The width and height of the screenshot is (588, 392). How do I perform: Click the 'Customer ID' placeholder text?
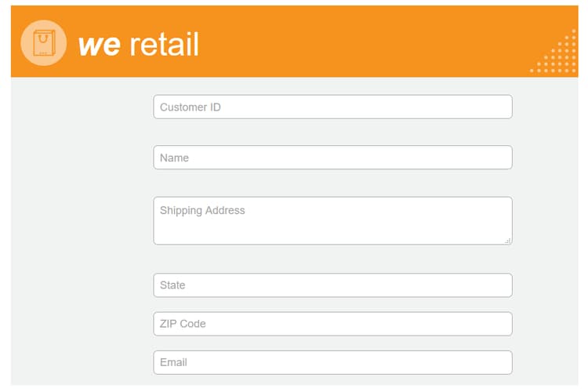click(x=191, y=107)
